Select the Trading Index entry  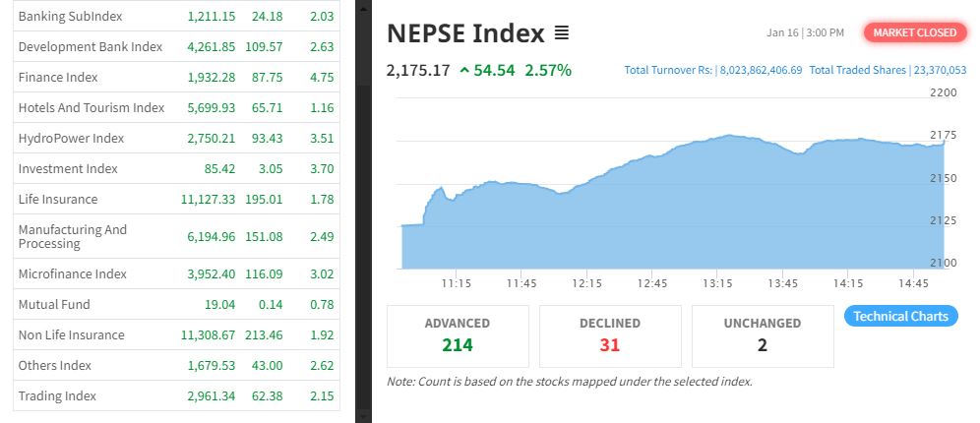(57, 395)
